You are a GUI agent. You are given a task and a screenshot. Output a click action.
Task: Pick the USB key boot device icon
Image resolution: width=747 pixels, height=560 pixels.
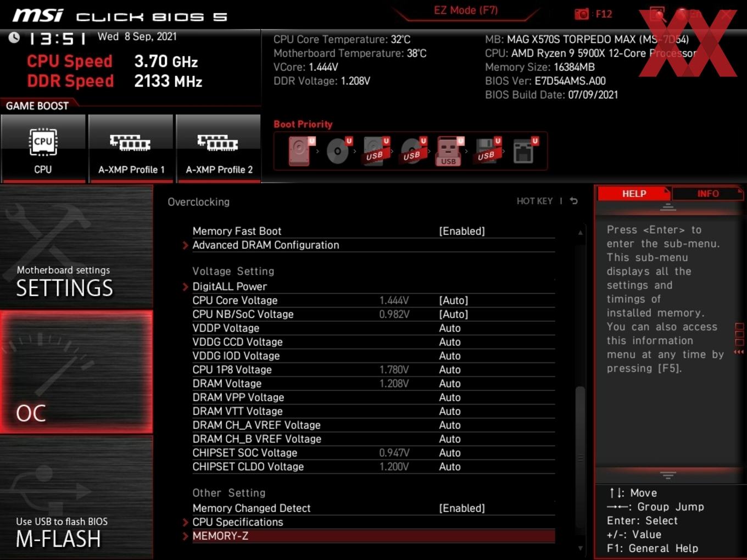[x=450, y=150]
